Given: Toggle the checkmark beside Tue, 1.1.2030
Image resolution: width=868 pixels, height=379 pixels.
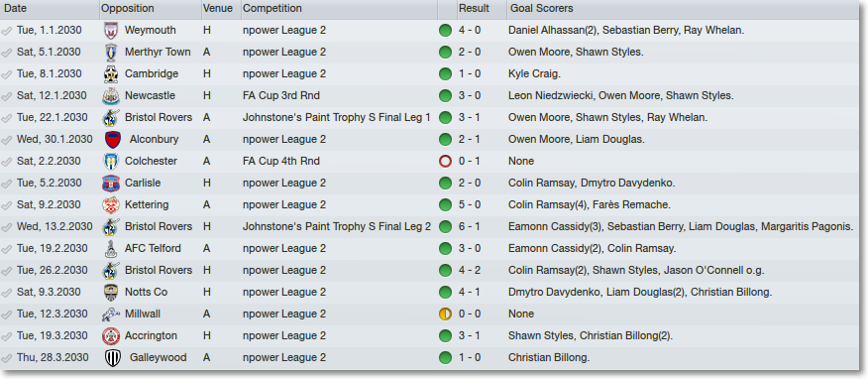Looking at the screenshot, I should (7, 31).
